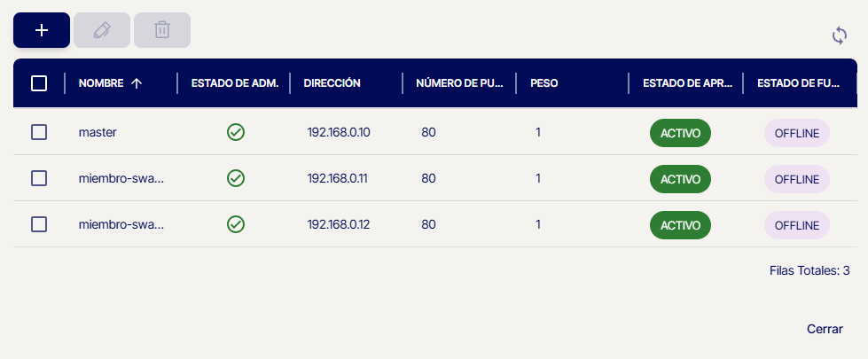Click the Cerrar button
868x359 pixels.
click(x=825, y=329)
